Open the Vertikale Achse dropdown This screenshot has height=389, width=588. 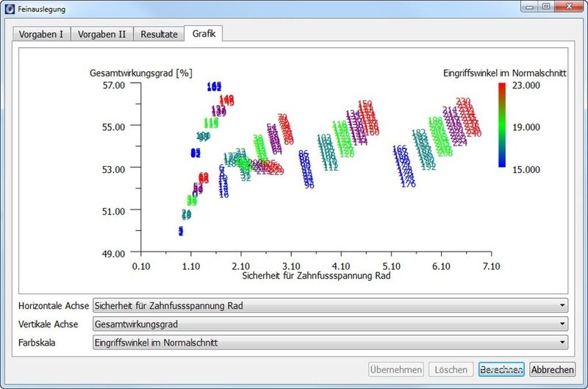click(330, 324)
